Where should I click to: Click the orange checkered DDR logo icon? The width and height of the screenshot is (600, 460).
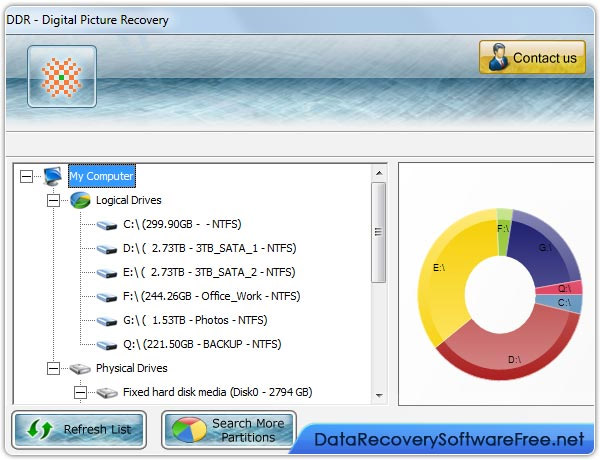(62, 77)
